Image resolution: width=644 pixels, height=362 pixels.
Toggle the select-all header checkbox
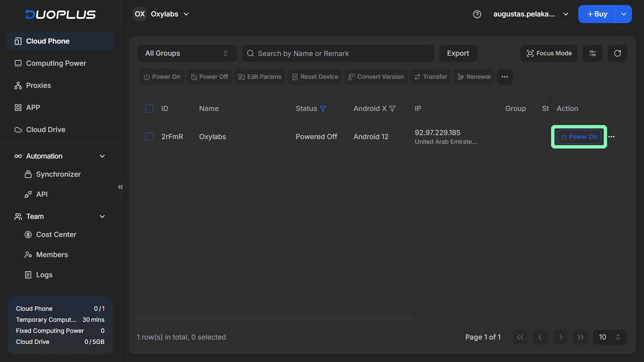point(149,109)
